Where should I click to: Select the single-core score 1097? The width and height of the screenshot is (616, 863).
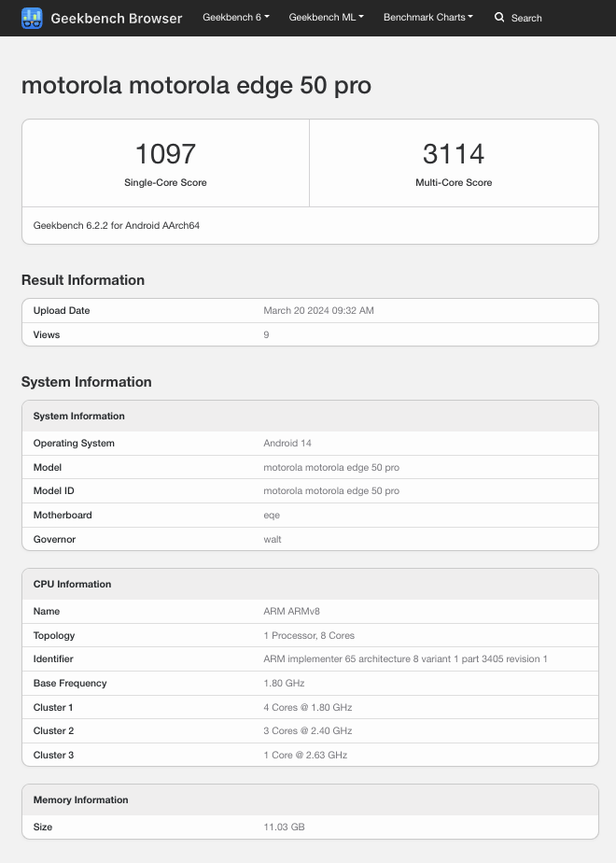click(x=165, y=153)
